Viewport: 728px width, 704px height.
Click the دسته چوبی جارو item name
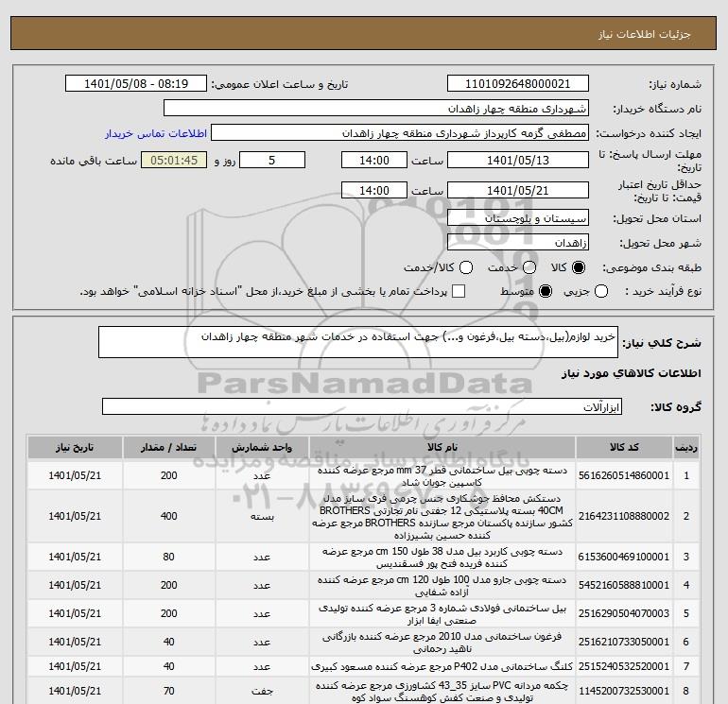442,586
